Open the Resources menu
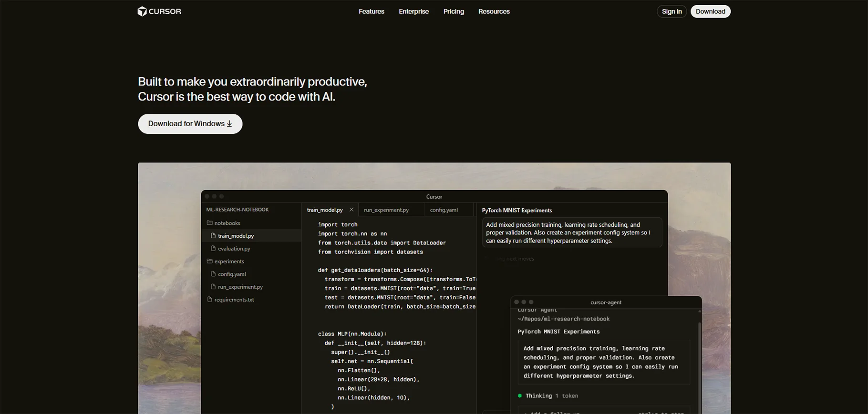Screen dimensions: 868x414 click(x=494, y=11)
